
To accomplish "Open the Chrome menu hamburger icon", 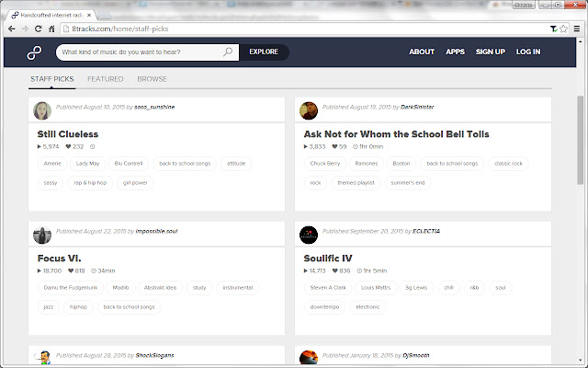I will 577,29.
